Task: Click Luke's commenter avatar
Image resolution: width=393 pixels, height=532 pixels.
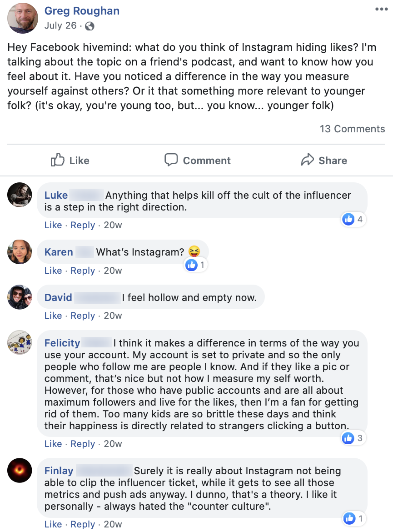Action: [20, 195]
